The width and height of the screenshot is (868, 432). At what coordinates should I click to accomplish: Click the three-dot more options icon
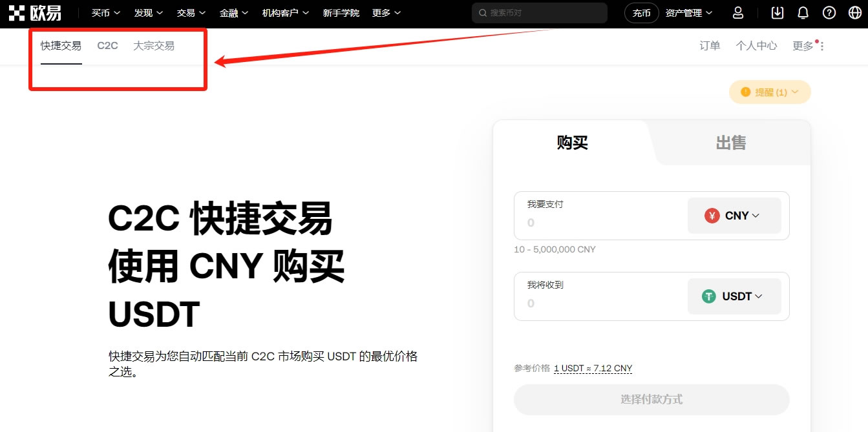(x=822, y=46)
